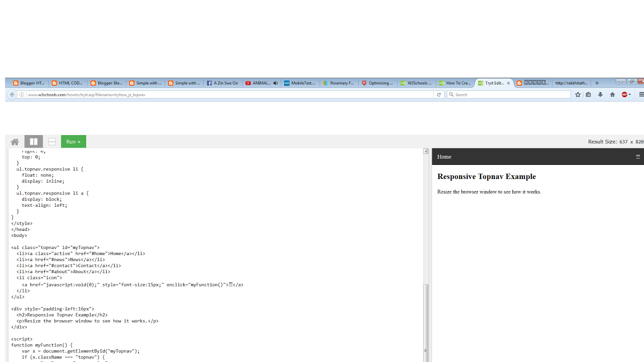Open the Pocket save-to-clipboard icon

pyautogui.click(x=588, y=95)
